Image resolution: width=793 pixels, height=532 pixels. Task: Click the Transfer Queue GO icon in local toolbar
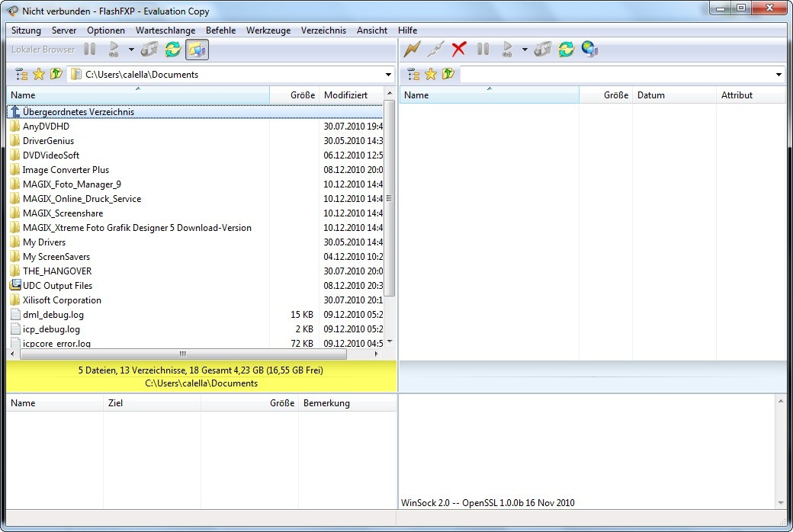coord(114,49)
